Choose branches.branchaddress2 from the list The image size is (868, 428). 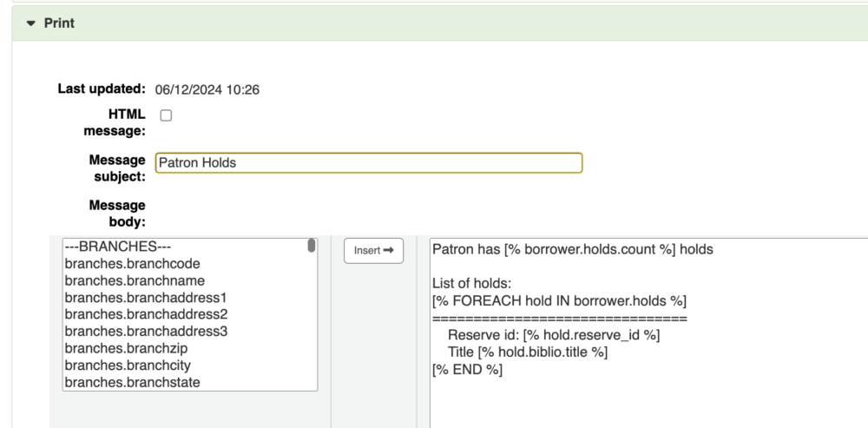(145, 313)
